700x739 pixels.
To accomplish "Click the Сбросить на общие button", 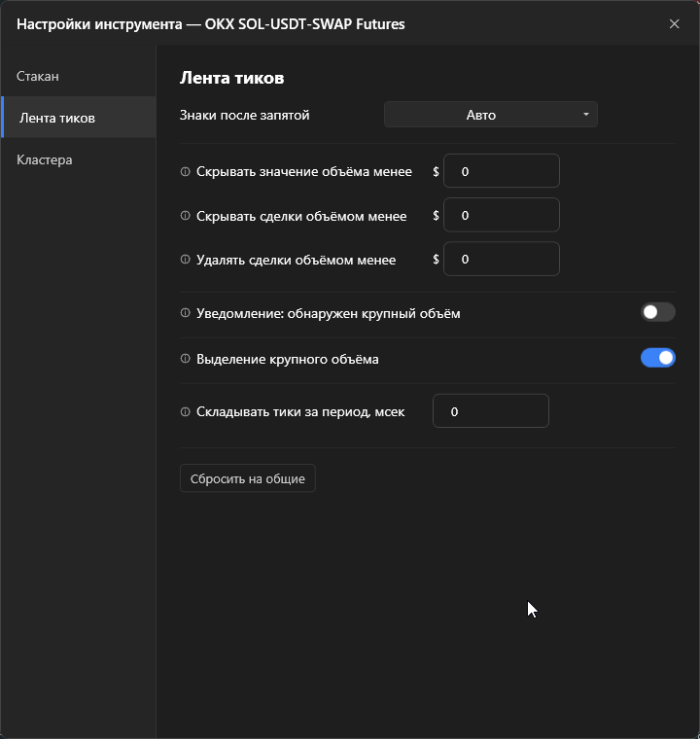I will (248, 478).
